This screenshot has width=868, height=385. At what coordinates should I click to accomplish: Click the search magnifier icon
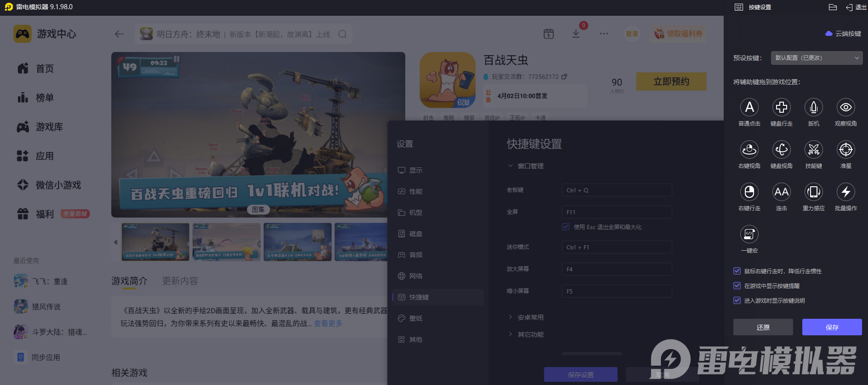342,34
